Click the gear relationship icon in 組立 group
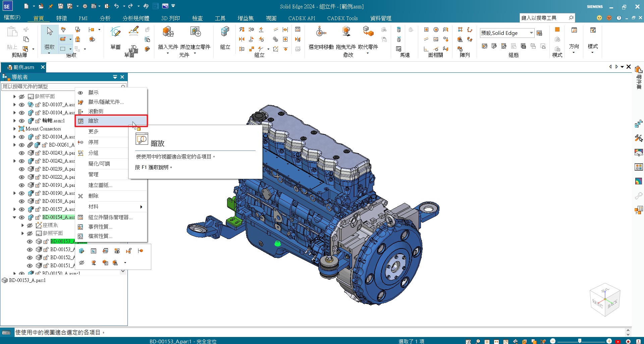 275,39
